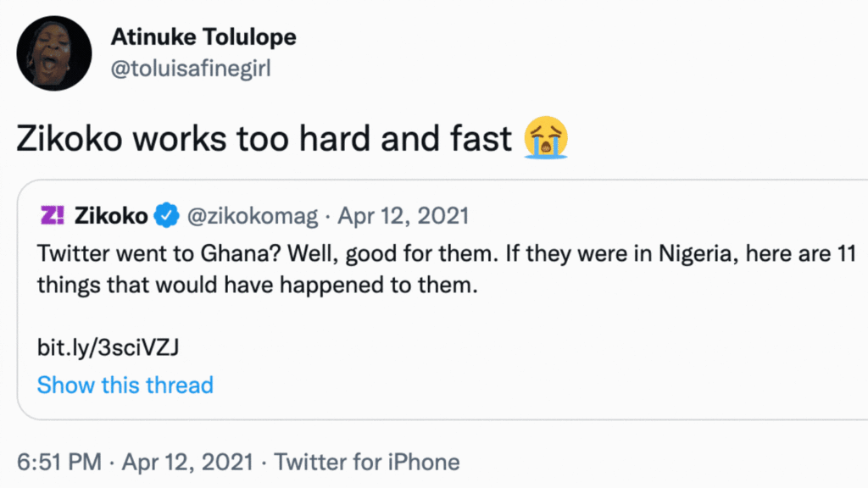Select the loudly crying face emoji
Image resolution: width=868 pixels, height=488 pixels.
coord(545,138)
